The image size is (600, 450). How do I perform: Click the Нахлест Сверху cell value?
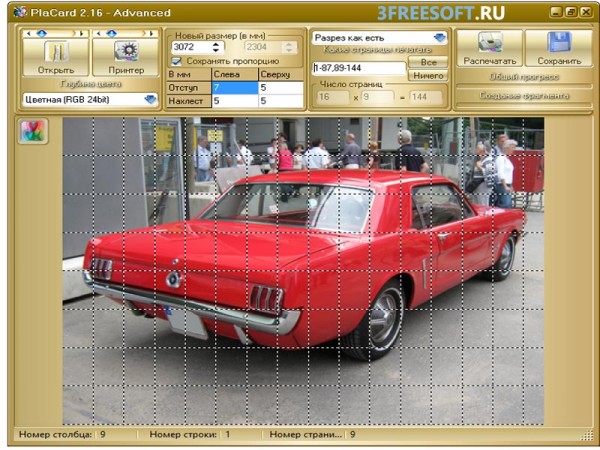point(280,101)
